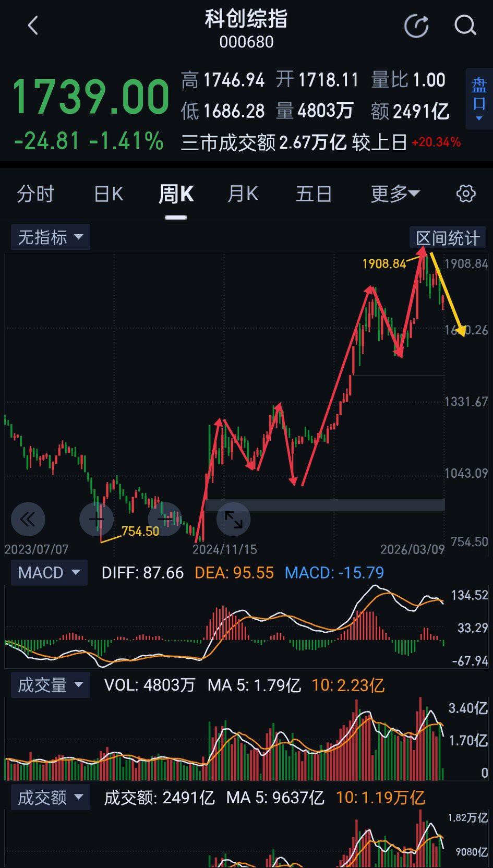Screen dimensions: 493x868
Task: Click the turnover value 2491亿 in header
Action: (x=421, y=111)
